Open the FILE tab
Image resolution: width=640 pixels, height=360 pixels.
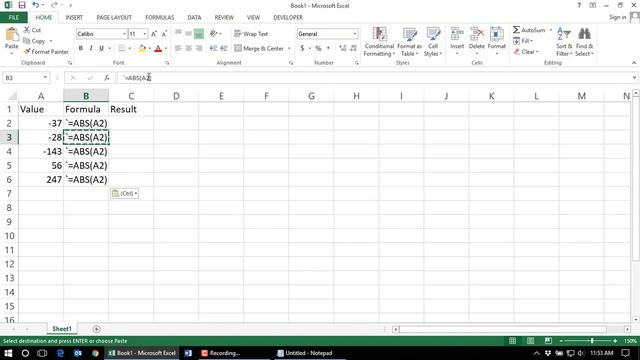coord(14,18)
